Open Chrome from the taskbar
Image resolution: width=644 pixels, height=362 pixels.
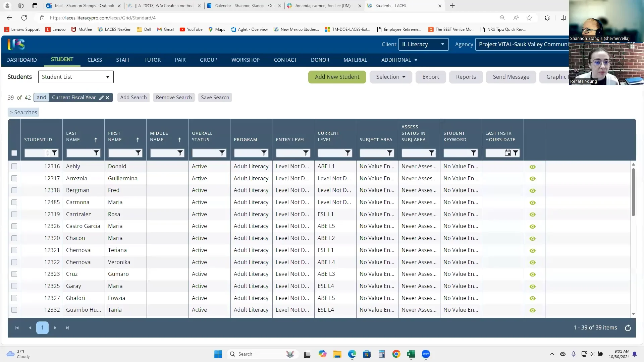(x=396, y=354)
